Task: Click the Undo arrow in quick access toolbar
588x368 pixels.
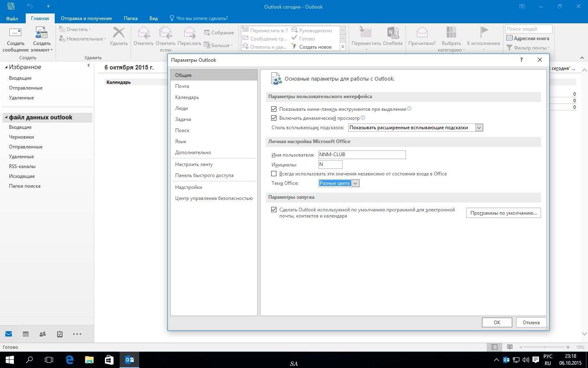Action: pos(30,6)
